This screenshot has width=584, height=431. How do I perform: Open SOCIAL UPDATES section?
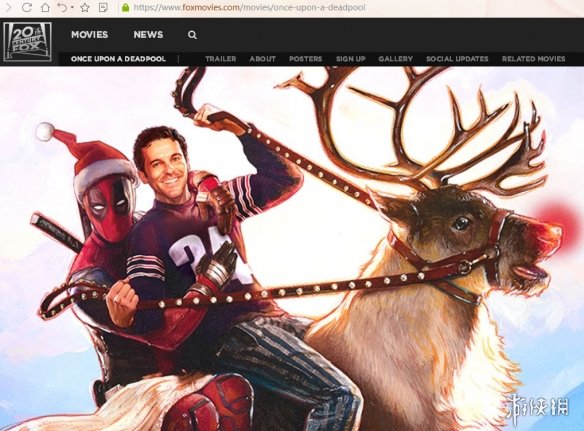[457, 59]
